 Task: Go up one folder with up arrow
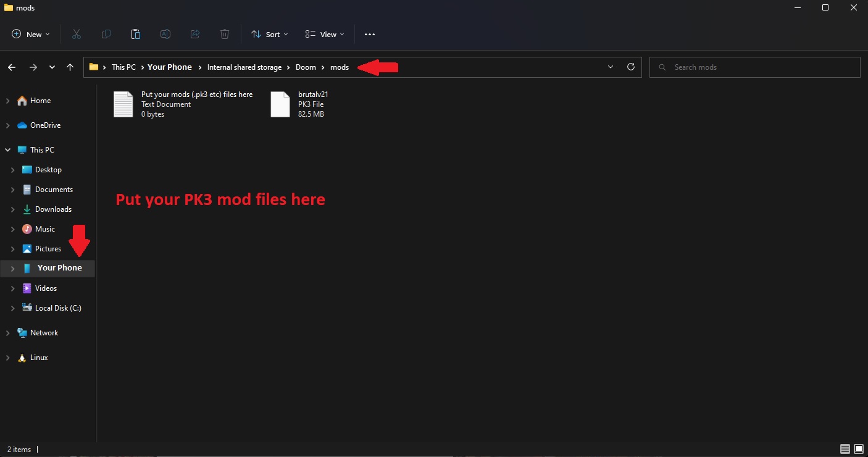tap(70, 67)
